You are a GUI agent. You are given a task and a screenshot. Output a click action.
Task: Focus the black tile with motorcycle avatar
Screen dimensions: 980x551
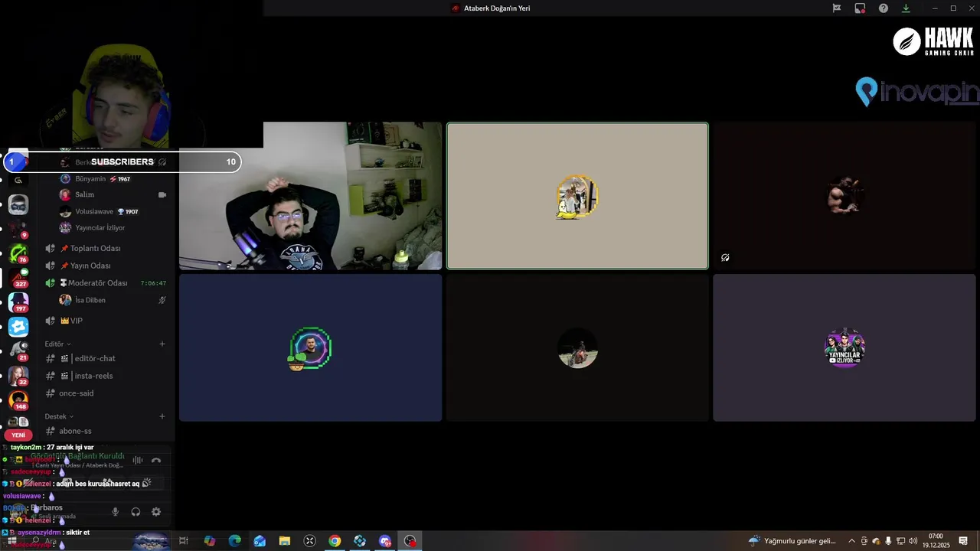pyautogui.click(x=577, y=348)
